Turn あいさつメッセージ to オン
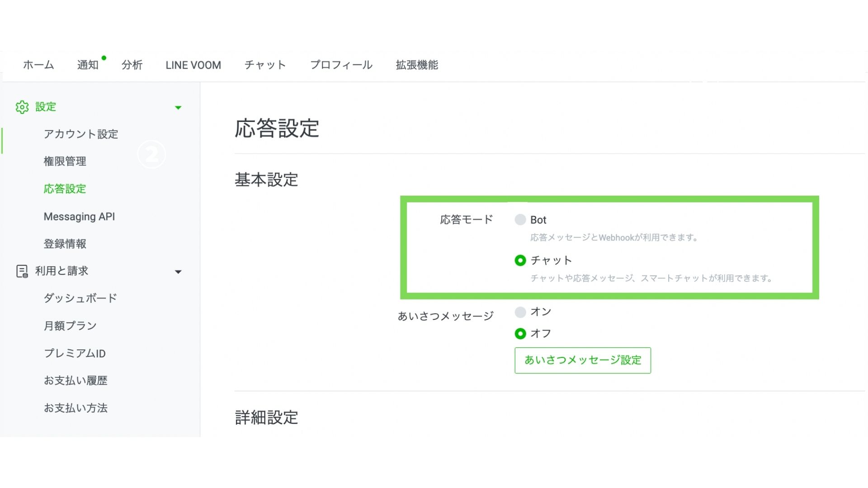Screen dimensions: 868x488 (520, 312)
